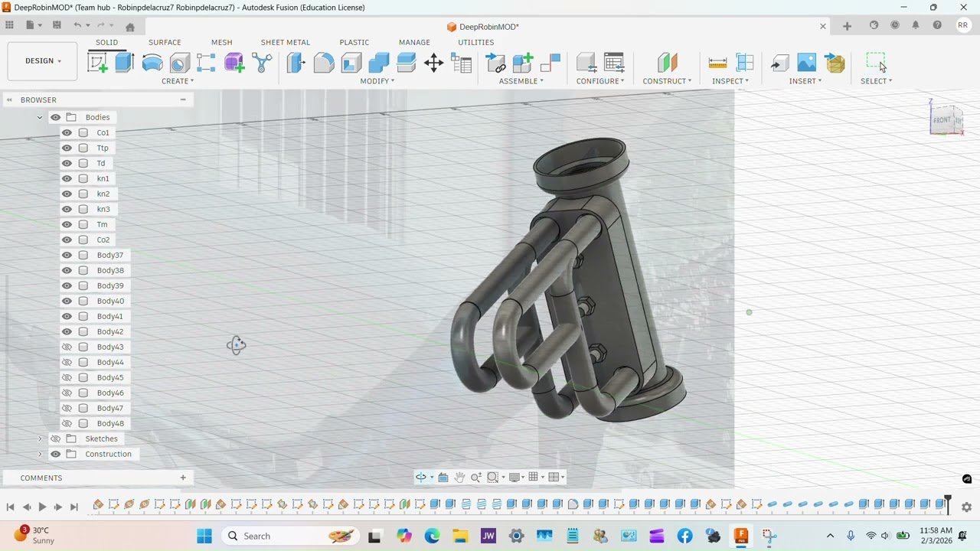Select the Create Sketch tool

click(x=98, y=63)
